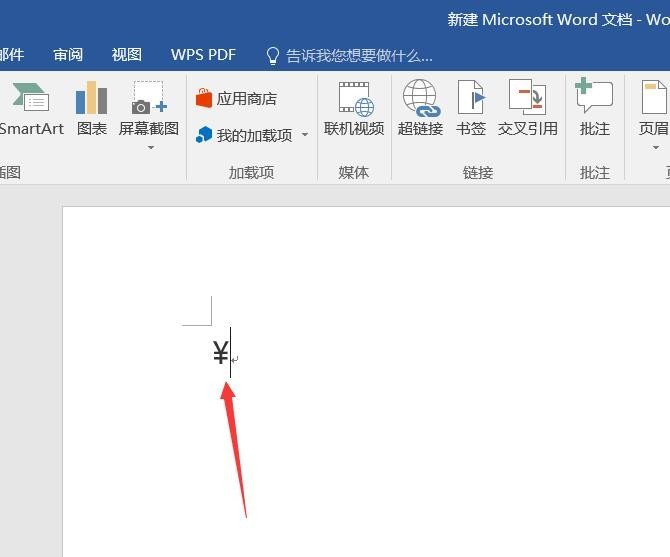670x557 pixels.
Task: Insert 联机视频 online video
Action: [x=354, y=109]
